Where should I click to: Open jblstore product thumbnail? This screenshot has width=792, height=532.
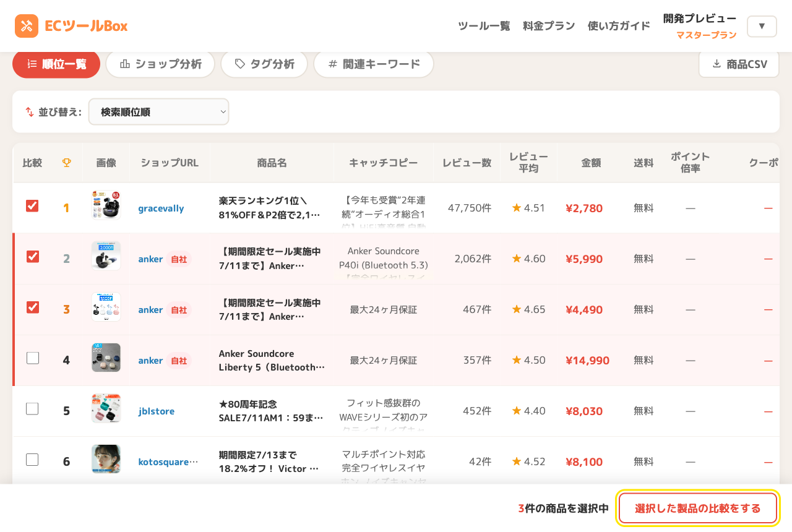pyautogui.click(x=106, y=408)
